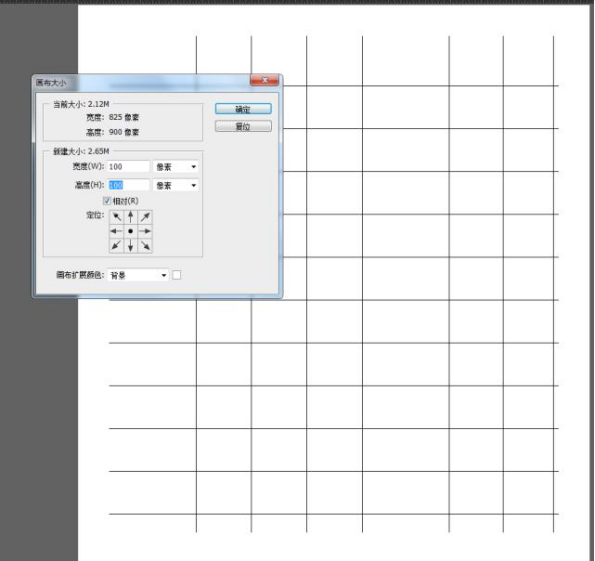The height and width of the screenshot is (561, 595).
Task: Click the 宽度(W) width input field
Action: [129, 167]
